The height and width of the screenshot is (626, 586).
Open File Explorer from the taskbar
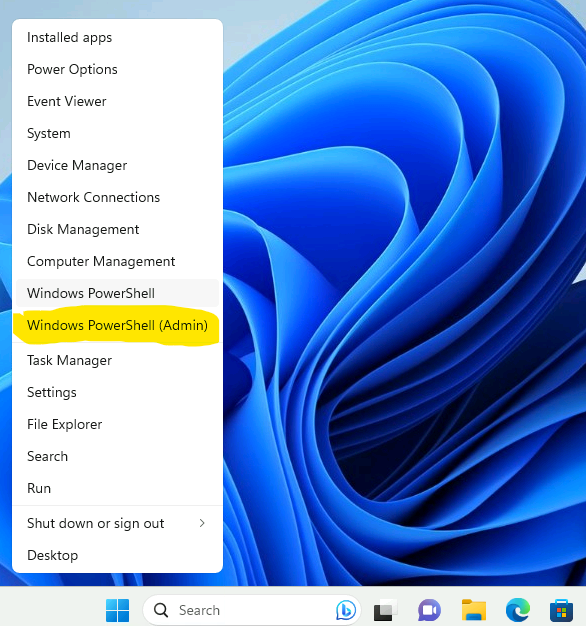473,610
